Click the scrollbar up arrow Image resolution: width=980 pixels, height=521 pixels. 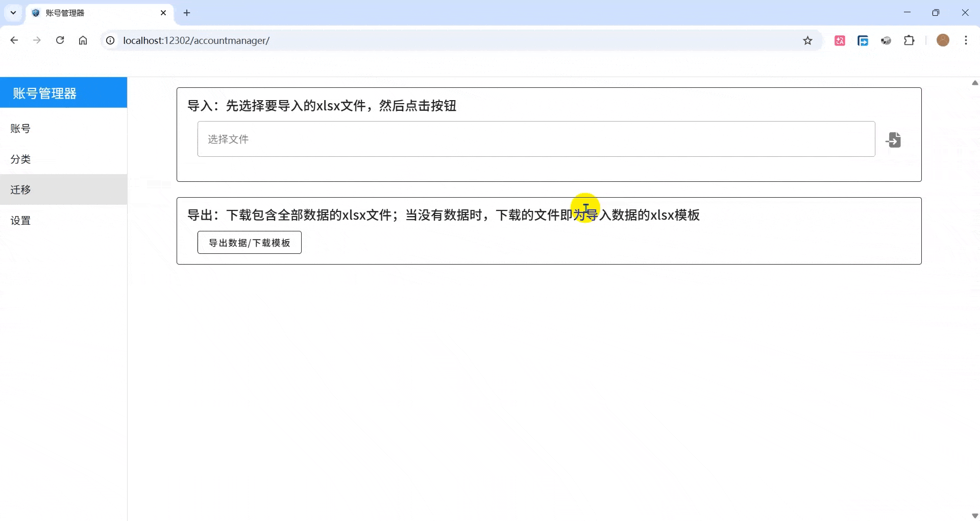tap(974, 83)
